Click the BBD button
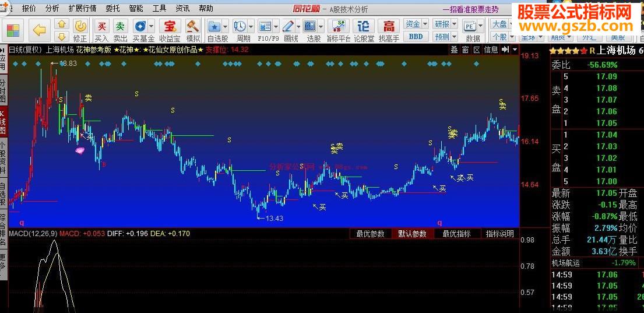644x313 pixels. pos(416,37)
